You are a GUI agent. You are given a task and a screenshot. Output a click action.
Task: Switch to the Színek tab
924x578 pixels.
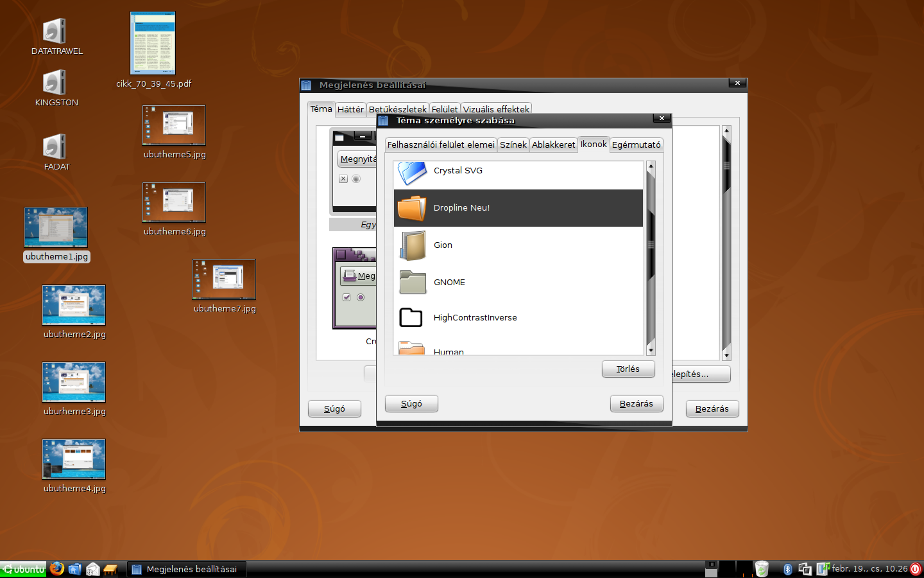point(513,144)
